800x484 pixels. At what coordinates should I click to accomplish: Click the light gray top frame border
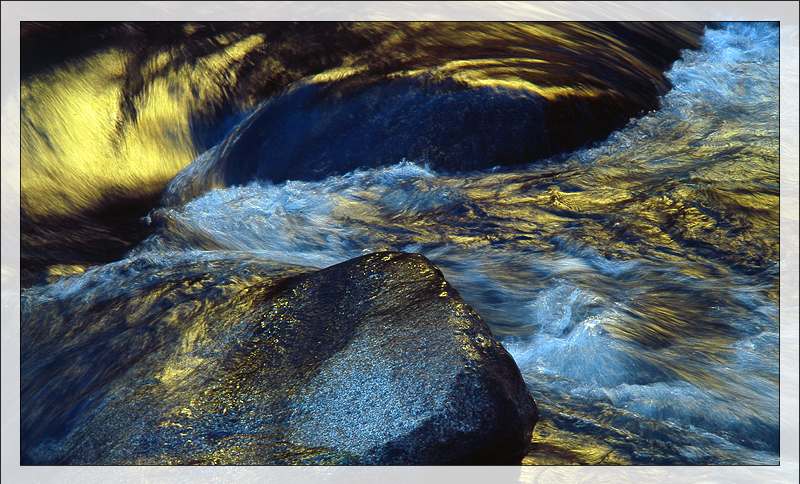tap(400, 10)
